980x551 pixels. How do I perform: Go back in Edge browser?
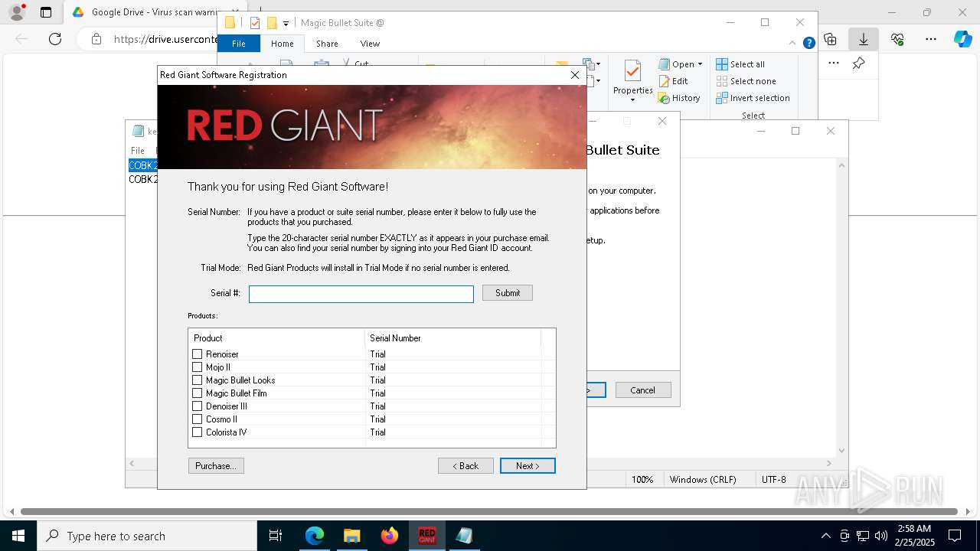(21, 39)
